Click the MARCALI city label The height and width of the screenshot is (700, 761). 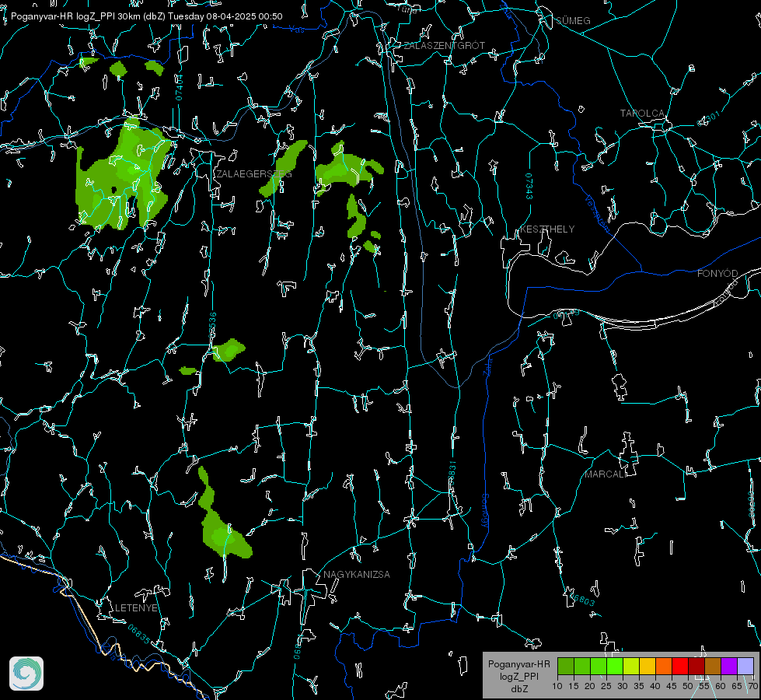coord(604,474)
